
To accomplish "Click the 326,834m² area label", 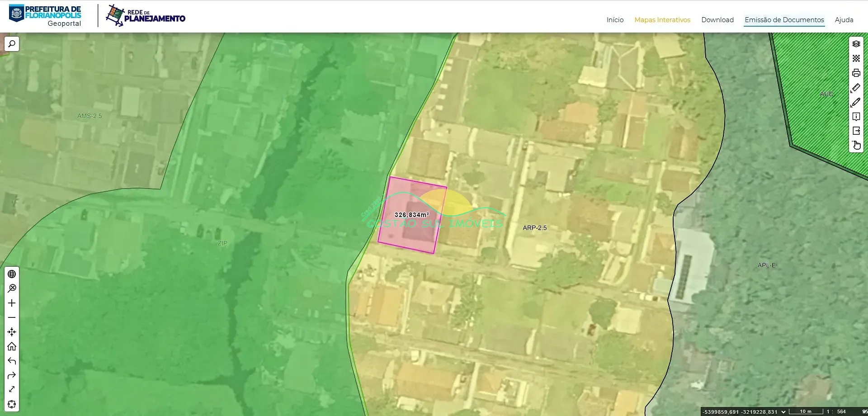I will pos(411,215).
